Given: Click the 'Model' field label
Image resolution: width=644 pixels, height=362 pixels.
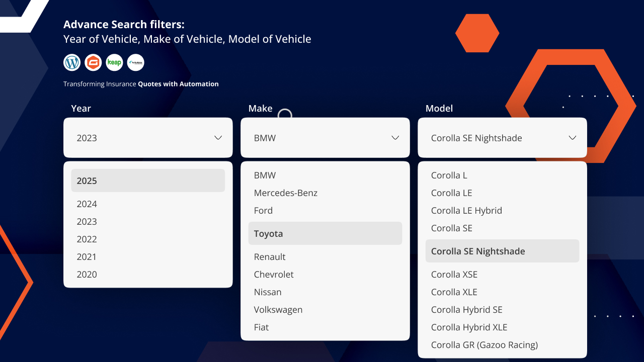Looking at the screenshot, I should 439,109.
